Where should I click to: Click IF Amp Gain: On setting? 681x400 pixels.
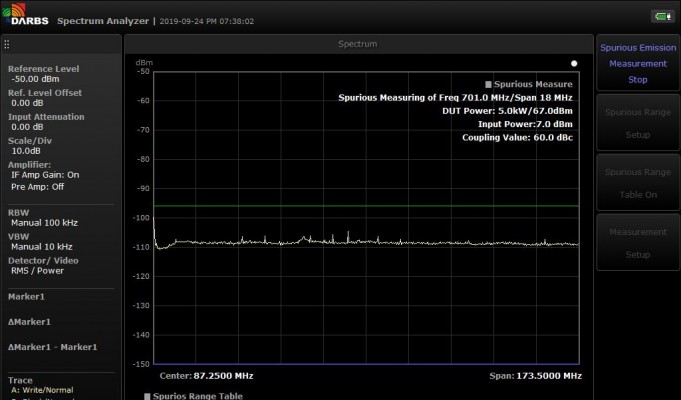[45, 175]
